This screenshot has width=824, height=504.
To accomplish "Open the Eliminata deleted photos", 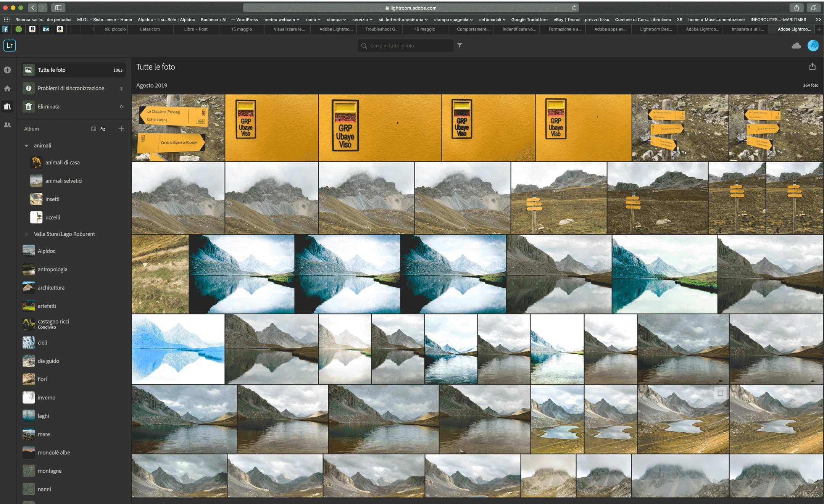I will (x=48, y=106).
